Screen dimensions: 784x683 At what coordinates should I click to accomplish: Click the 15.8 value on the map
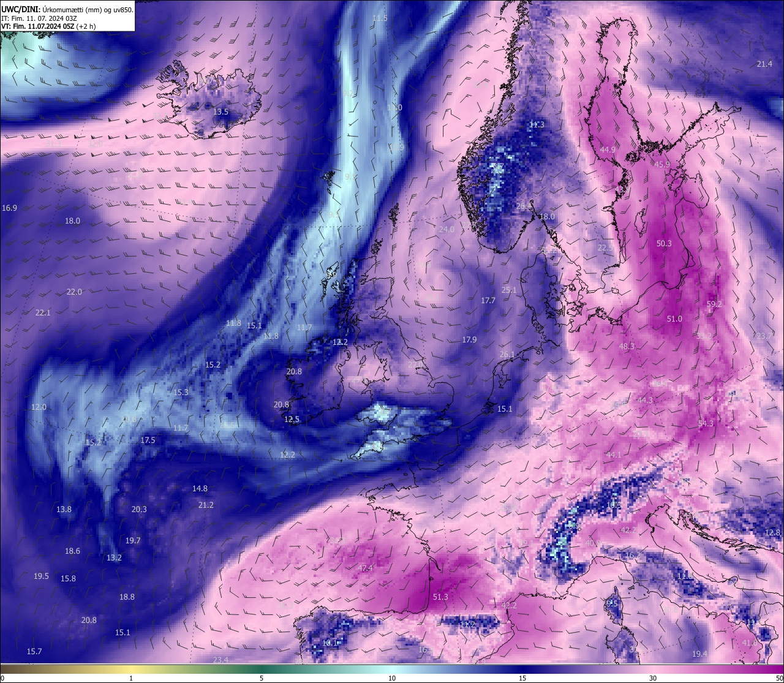coord(68,579)
